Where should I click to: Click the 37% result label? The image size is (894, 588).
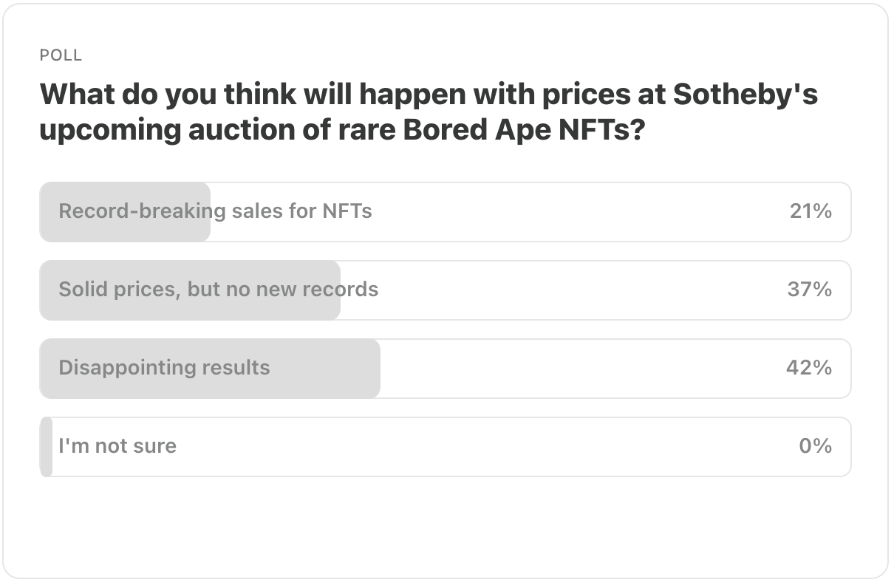pos(810,290)
